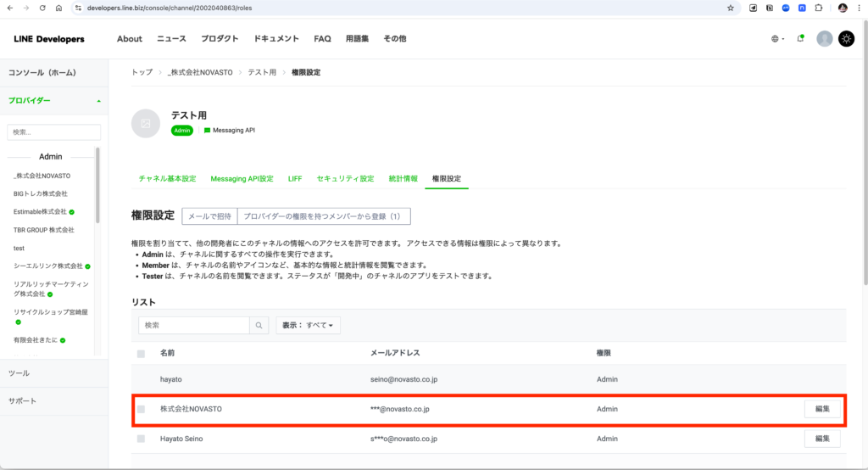Open the About menu
Screen dimensions: 868x470
[130, 39]
